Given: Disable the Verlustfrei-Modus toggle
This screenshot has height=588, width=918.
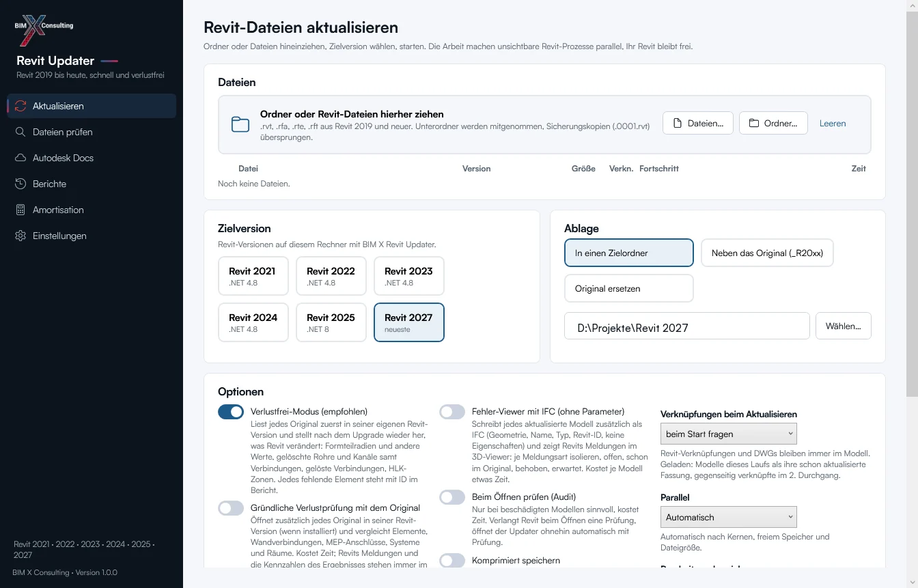Looking at the screenshot, I should point(231,412).
